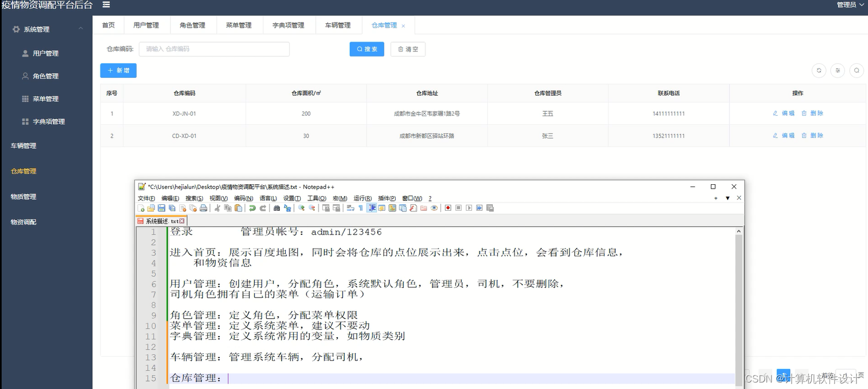Viewport: 868px width, 389px height.
Task: Open the 管理员 user dropdown
Action: coord(850,4)
